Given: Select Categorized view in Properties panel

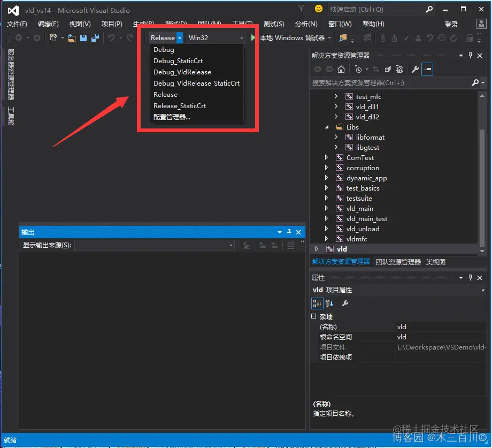Looking at the screenshot, I should [317, 303].
